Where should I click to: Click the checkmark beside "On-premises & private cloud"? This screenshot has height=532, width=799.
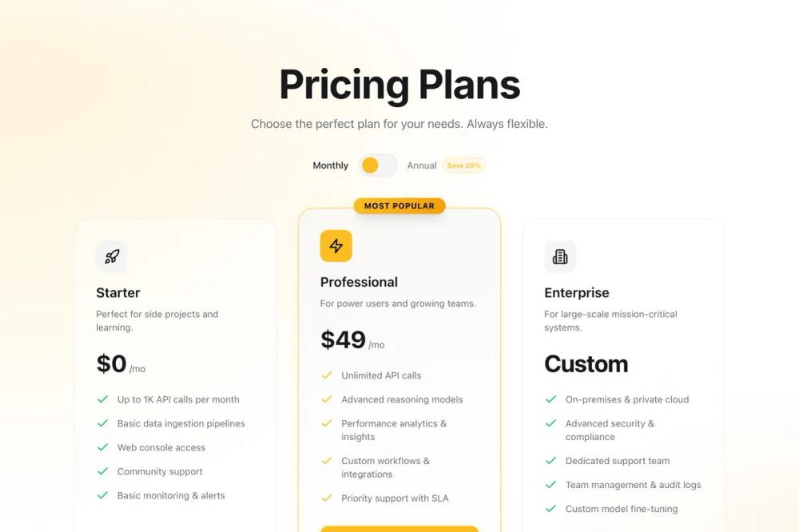(550, 399)
